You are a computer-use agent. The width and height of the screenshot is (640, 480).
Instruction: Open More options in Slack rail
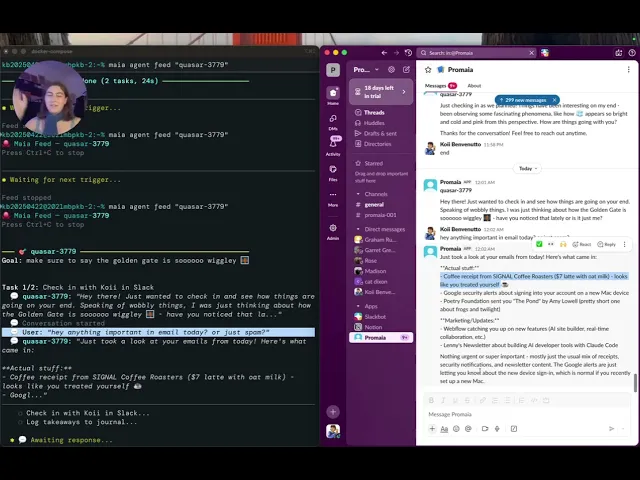point(333,198)
